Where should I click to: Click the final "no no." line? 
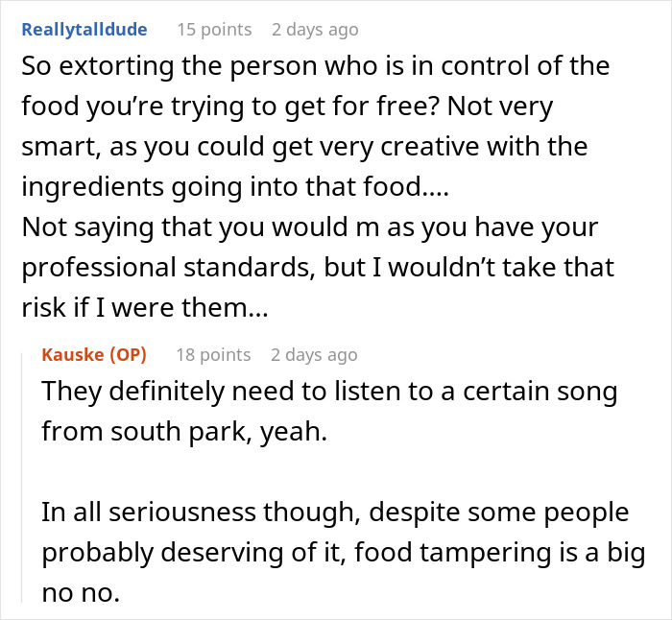coord(81,593)
